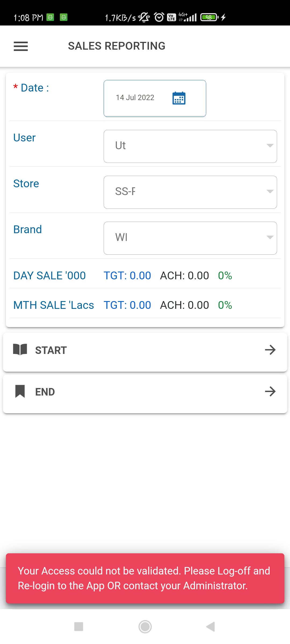Click the arrow on the START row

(x=270, y=350)
